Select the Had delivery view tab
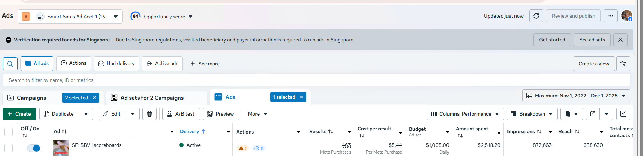The height and width of the screenshot is (156, 644). (117, 64)
